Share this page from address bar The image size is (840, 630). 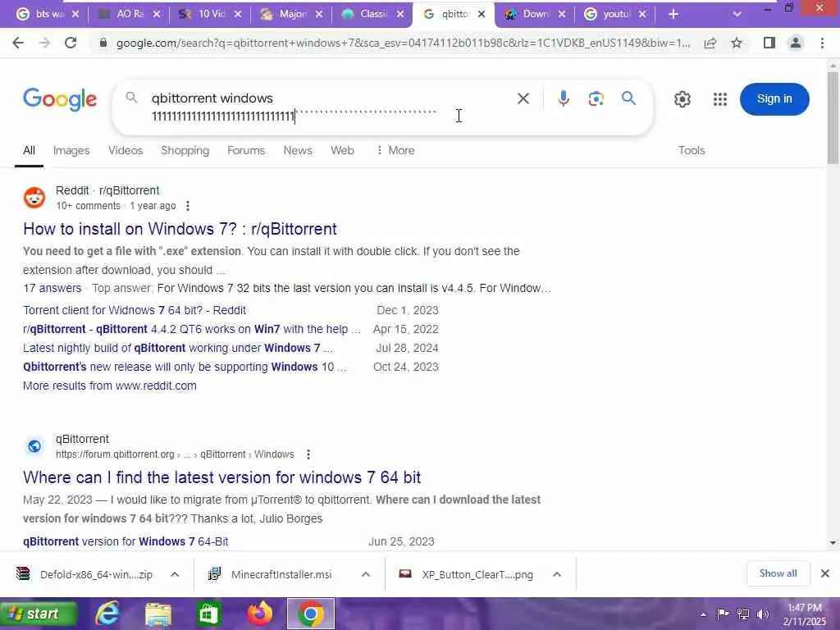point(710,43)
